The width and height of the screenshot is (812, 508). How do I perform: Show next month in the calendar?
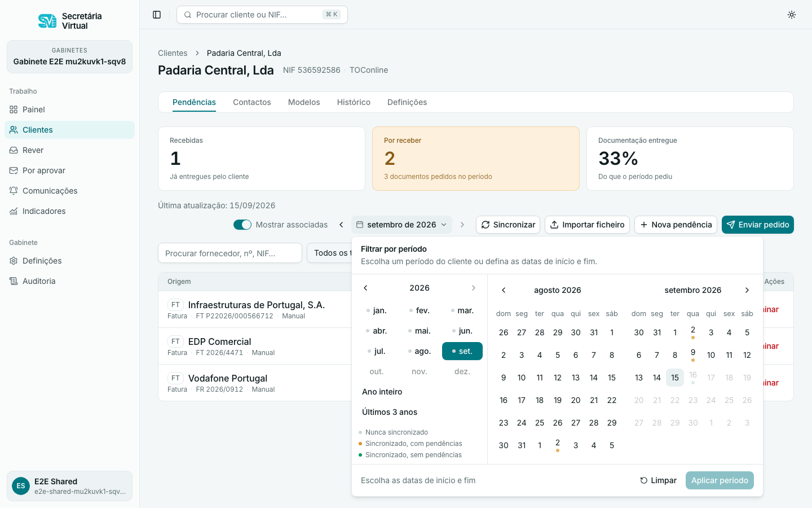[747, 290]
